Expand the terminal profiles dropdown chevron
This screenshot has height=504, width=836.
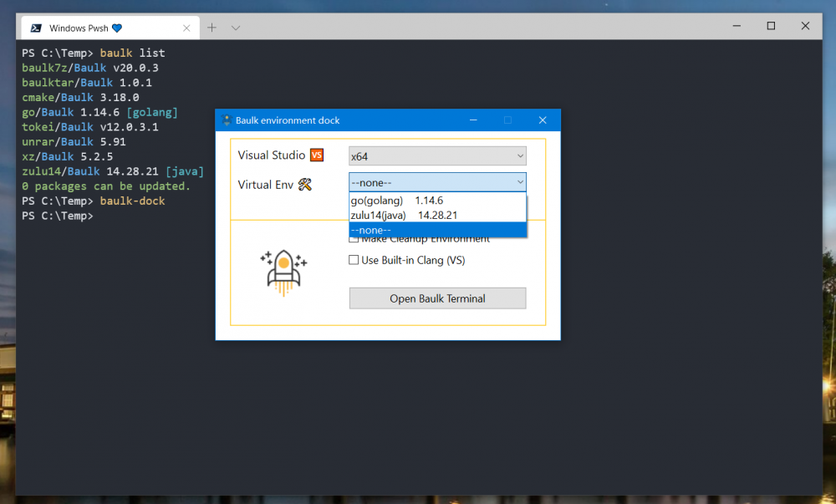point(236,28)
